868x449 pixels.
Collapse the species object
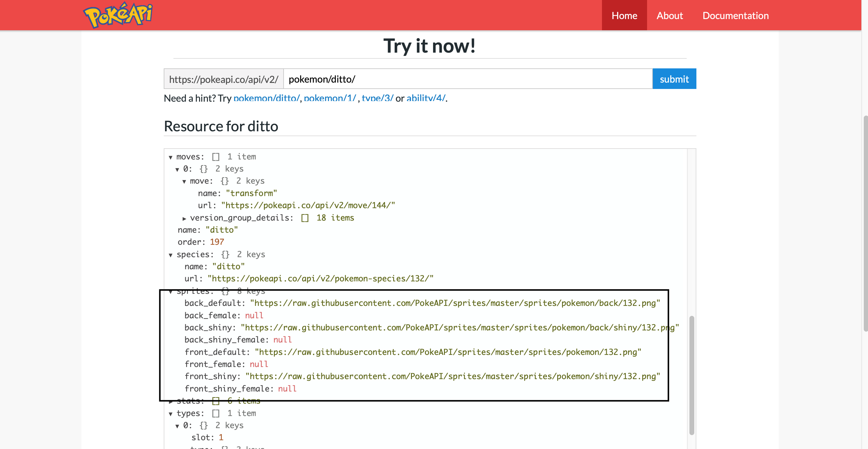click(x=170, y=255)
